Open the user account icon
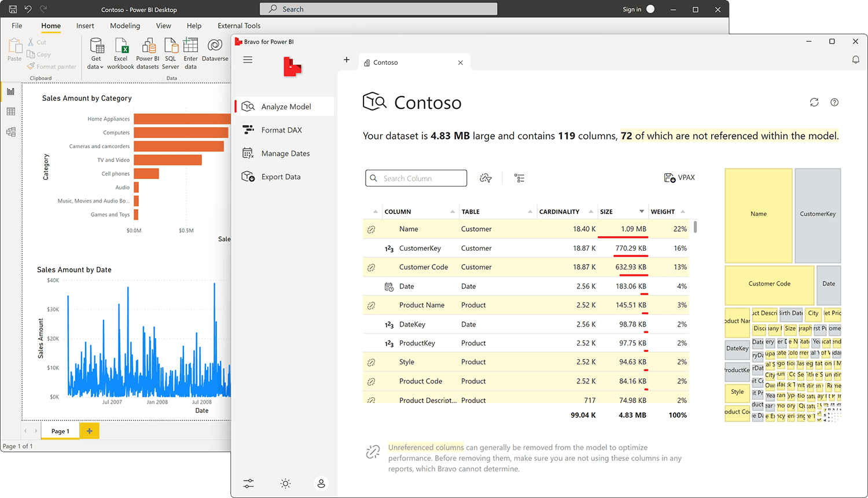Screen dimensions: 868x498 coord(321,483)
